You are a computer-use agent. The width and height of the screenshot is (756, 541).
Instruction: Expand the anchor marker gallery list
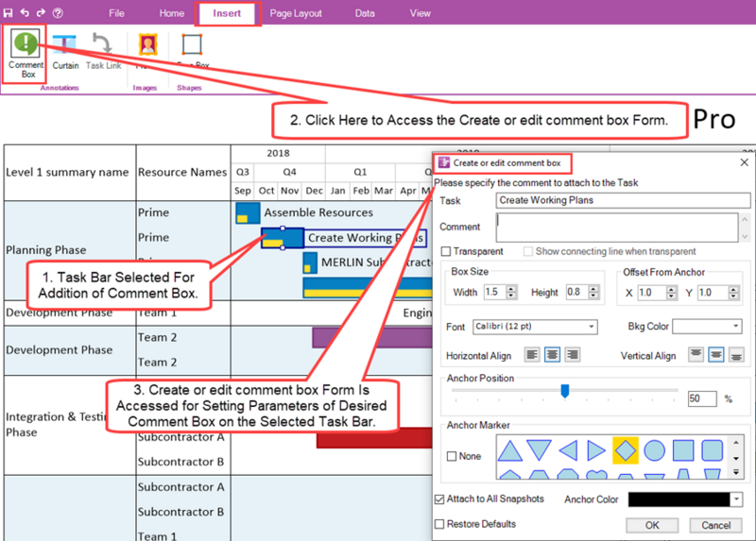pyautogui.click(x=736, y=473)
